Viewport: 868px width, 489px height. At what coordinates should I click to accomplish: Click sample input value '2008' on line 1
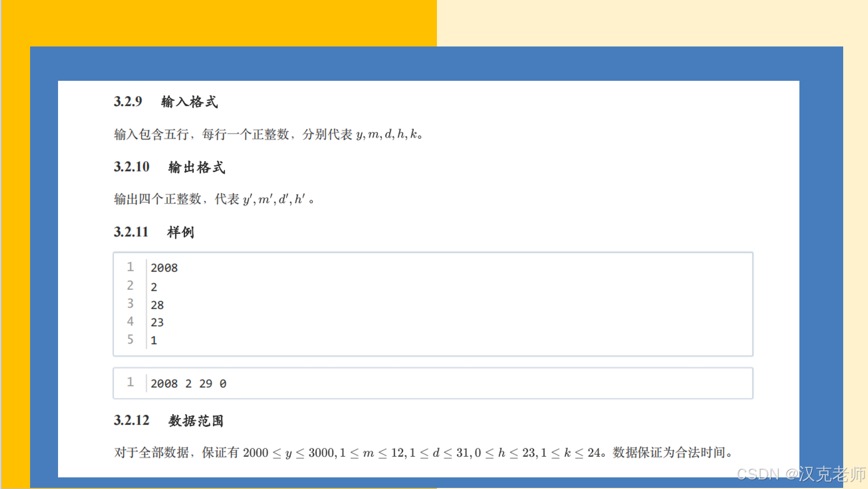click(x=164, y=268)
